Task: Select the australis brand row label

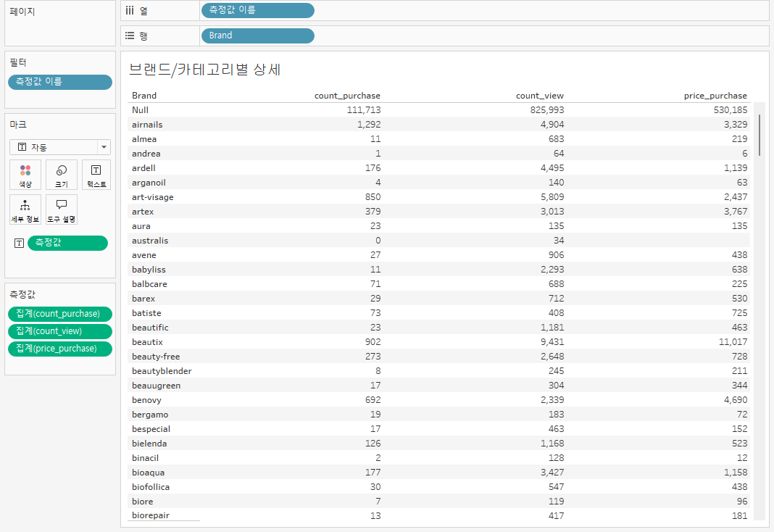Action: tap(150, 241)
